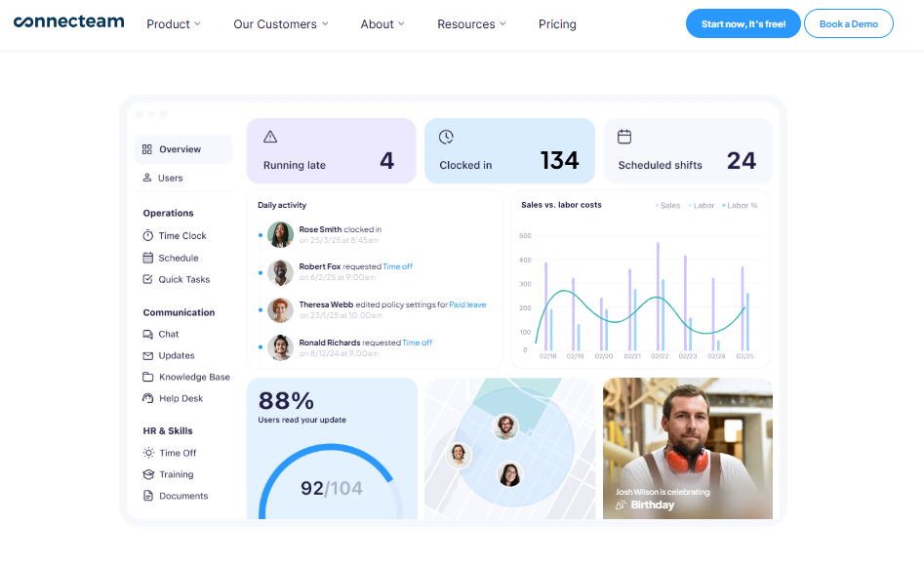Click the Time Clock stopwatch icon
The image size is (924, 566).
coord(148,235)
